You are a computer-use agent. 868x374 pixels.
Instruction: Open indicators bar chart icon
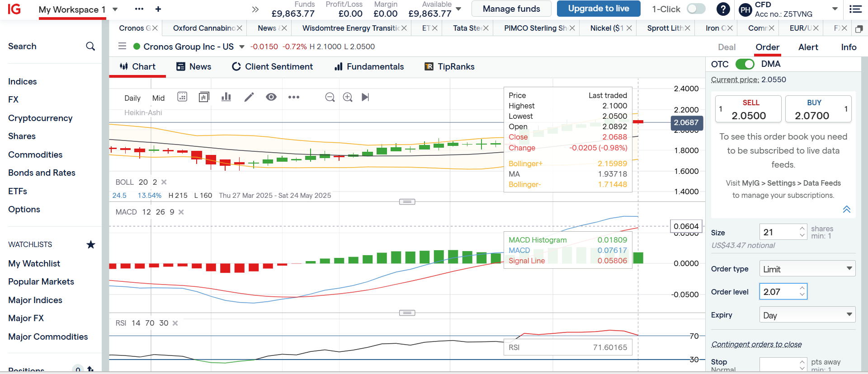(x=226, y=97)
